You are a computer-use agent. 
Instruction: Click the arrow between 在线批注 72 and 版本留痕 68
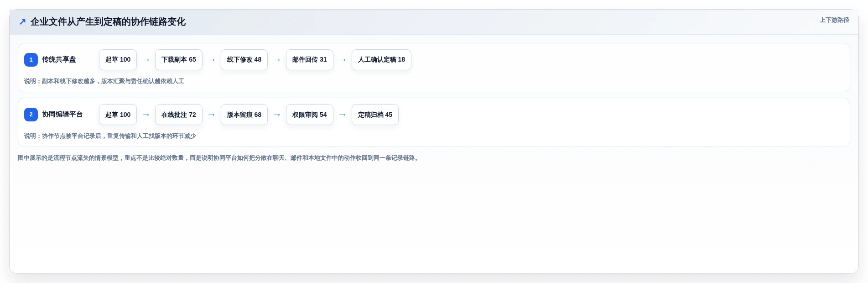point(212,115)
